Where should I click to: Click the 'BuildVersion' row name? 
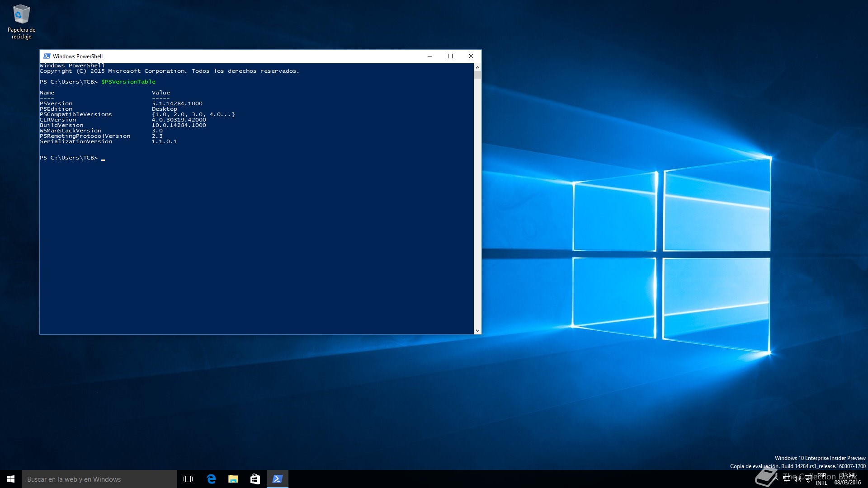[x=61, y=125]
